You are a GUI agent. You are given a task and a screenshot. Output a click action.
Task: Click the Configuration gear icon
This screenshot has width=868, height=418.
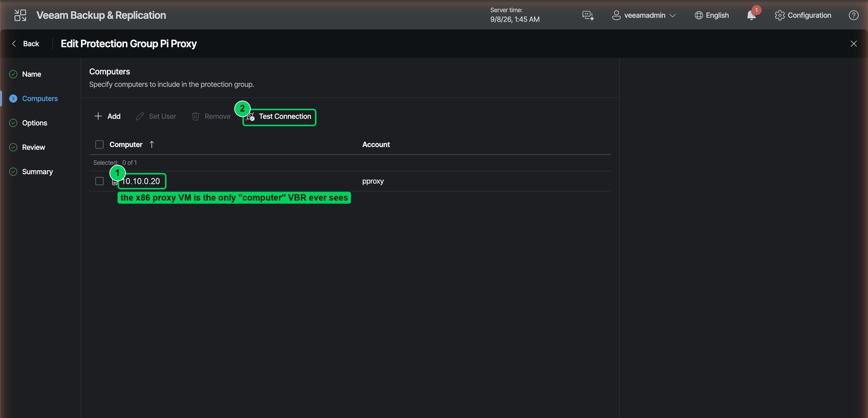coord(780,15)
